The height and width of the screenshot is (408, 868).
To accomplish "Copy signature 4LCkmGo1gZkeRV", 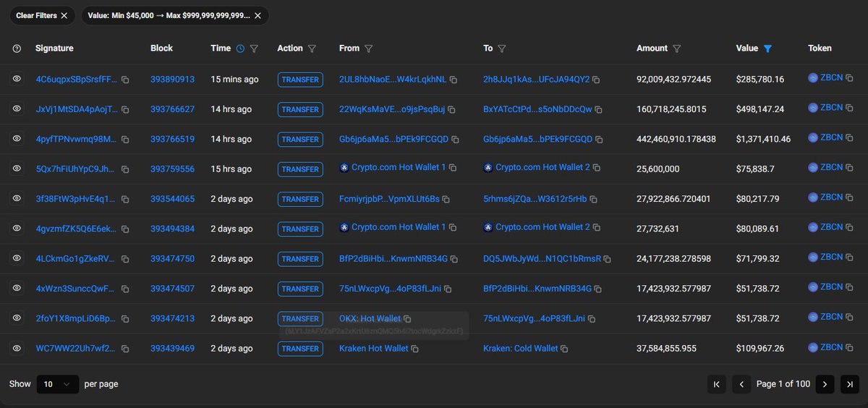I will point(125,259).
